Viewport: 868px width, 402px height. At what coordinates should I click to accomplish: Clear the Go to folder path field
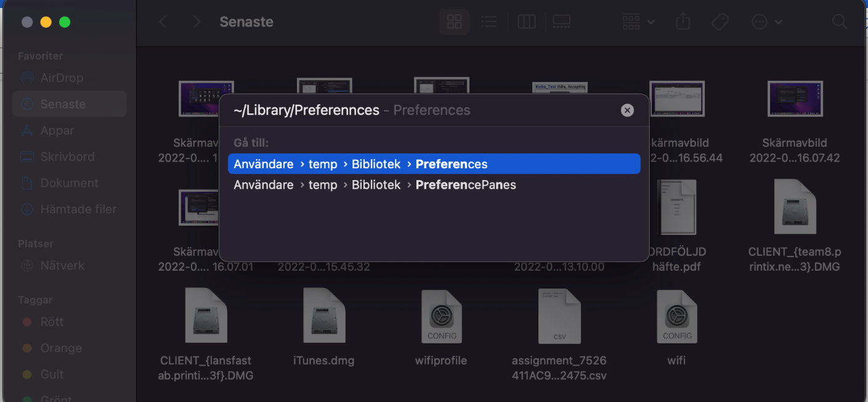click(x=627, y=110)
